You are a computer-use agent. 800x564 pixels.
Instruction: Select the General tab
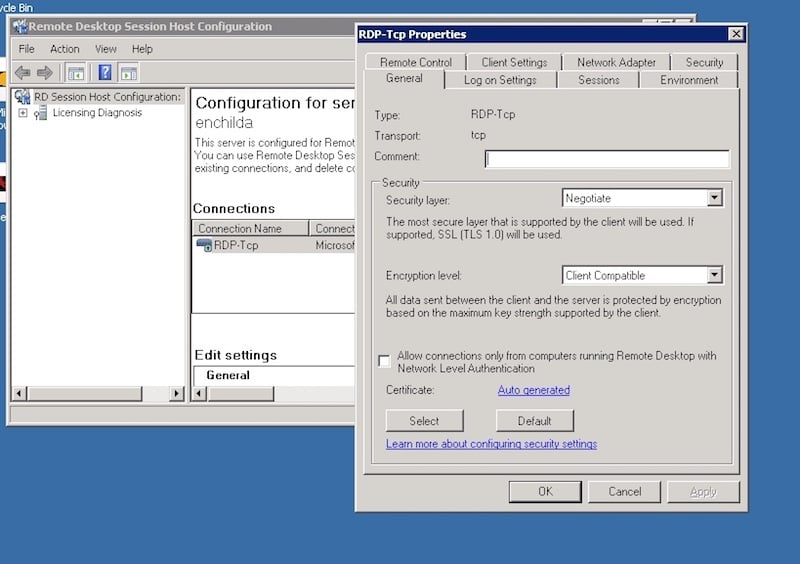pos(404,79)
